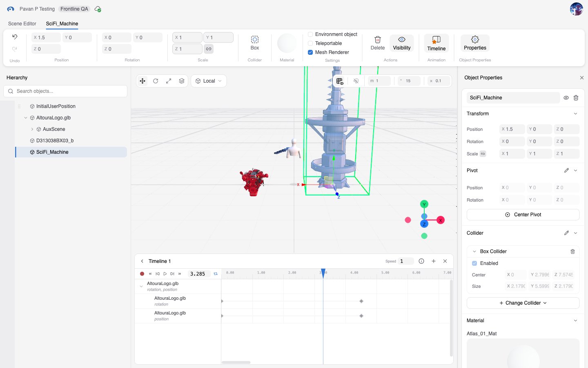Viewport: 588px width, 368px height.
Task: Collapse the Transform section chevron
Action: pos(575,114)
